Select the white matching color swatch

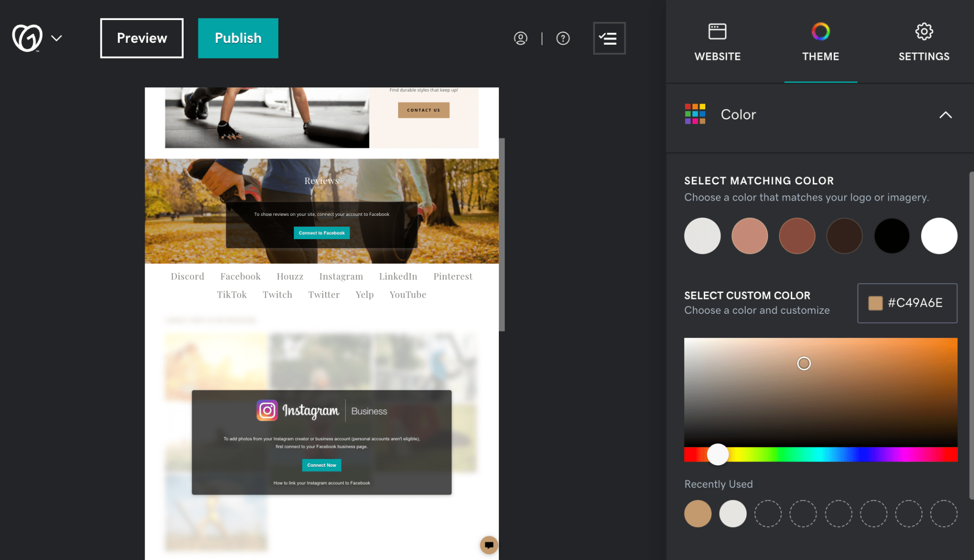click(x=939, y=235)
